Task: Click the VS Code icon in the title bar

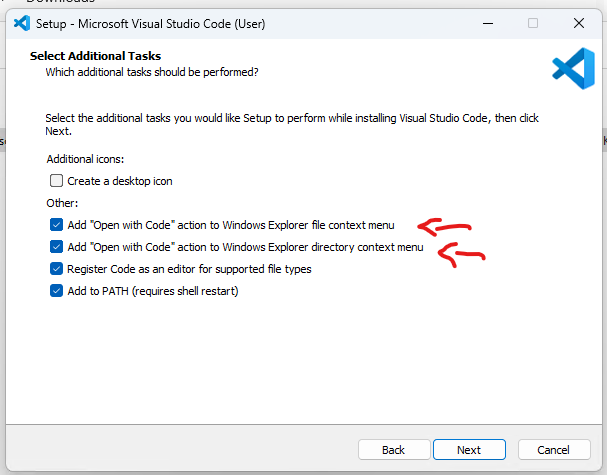Action: (20, 22)
